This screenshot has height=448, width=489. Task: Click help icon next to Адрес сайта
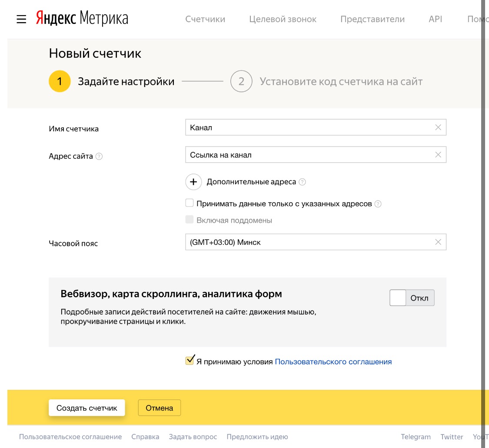click(x=99, y=156)
